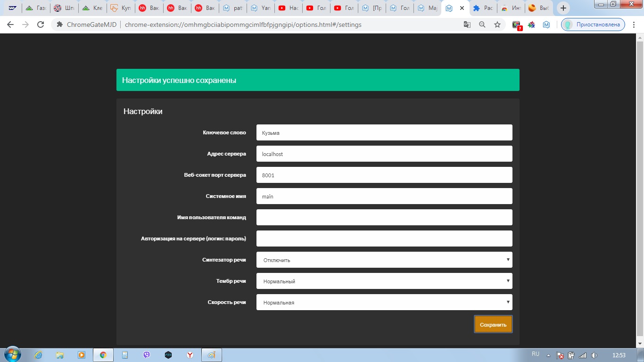This screenshot has height=362, width=644.
Task: Click the Сохранить button
Action: pos(493,324)
